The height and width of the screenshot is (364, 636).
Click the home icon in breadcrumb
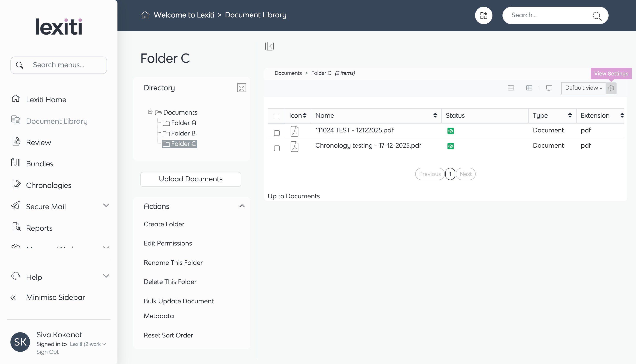(x=145, y=15)
